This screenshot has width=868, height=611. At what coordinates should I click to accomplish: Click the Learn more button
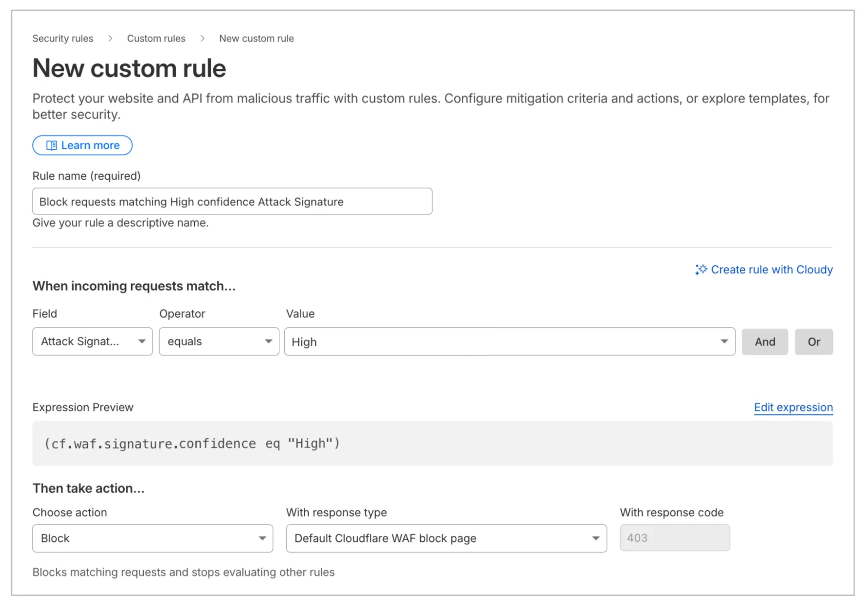point(82,145)
